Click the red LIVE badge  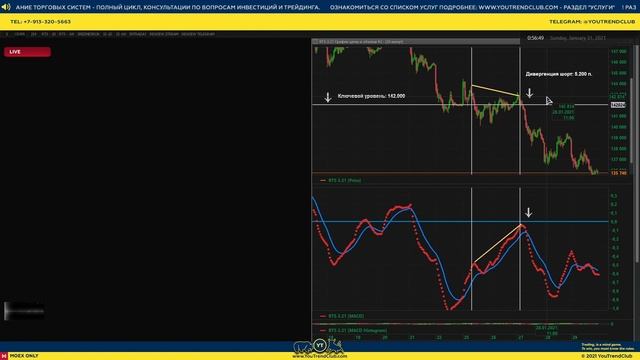[x=27, y=52]
